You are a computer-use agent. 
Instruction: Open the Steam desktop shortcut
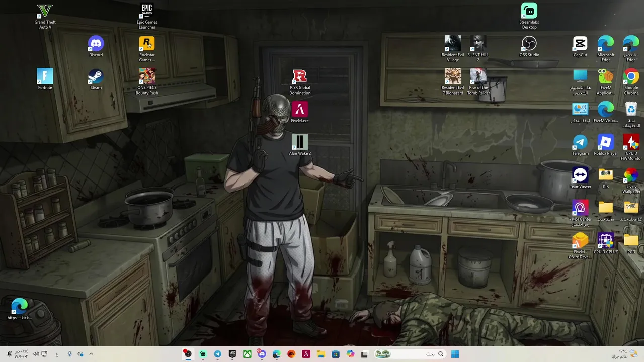click(96, 79)
